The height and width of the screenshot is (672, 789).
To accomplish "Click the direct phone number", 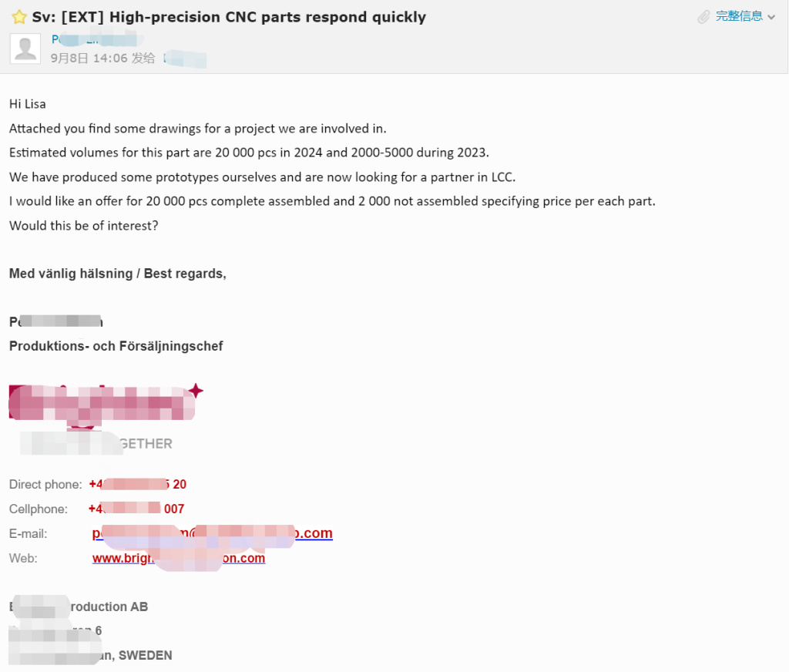I will click(137, 484).
